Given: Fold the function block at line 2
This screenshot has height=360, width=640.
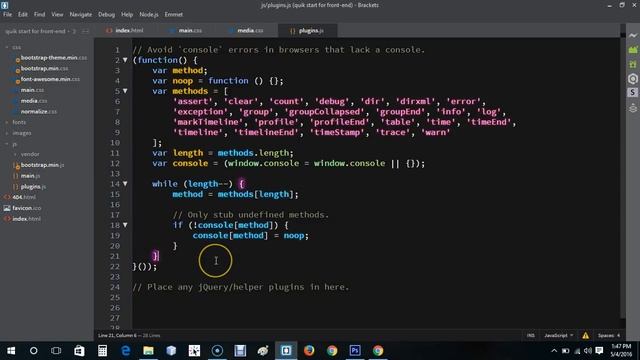Looking at the screenshot, I should pos(125,60).
